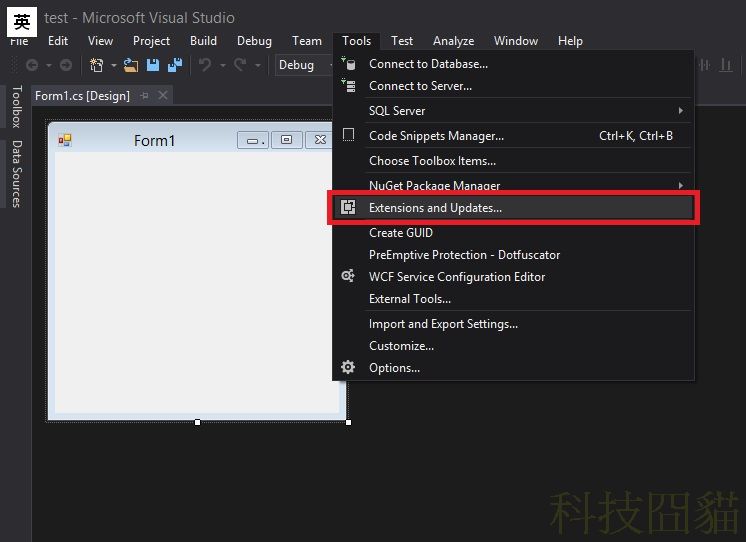
Task: Open Import and Export Settings...
Action: coord(513,324)
